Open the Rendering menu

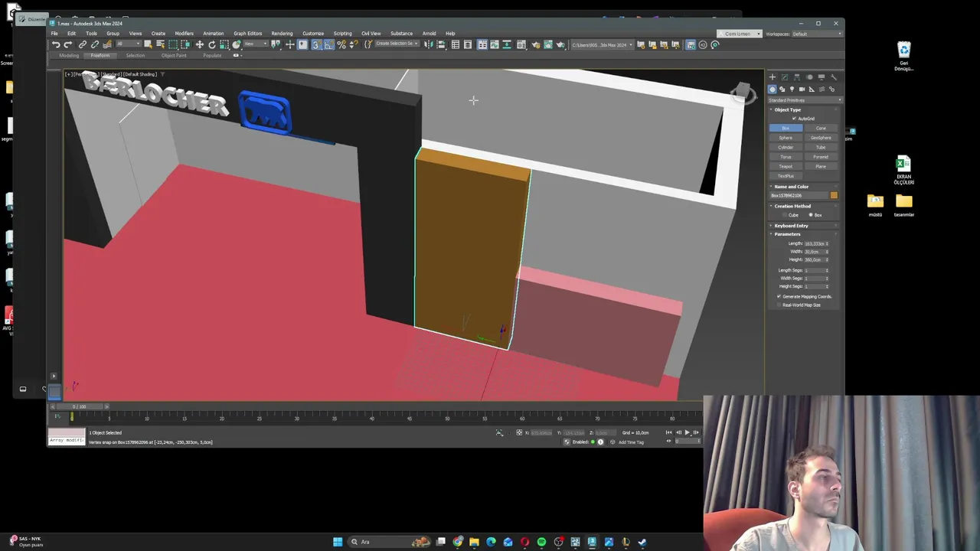[x=282, y=34]
